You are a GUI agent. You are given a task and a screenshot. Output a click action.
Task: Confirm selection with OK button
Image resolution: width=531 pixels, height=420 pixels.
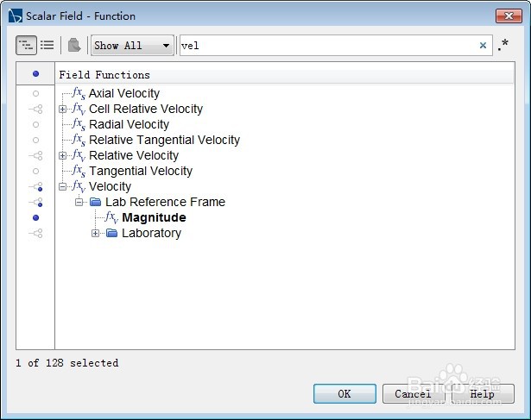344,393
